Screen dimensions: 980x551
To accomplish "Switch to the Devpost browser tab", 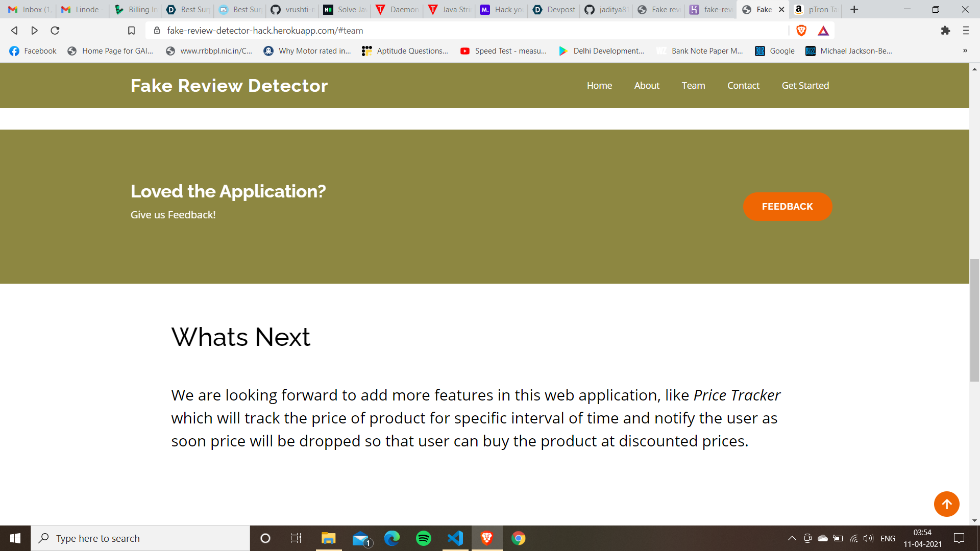I will pos(554,9).
